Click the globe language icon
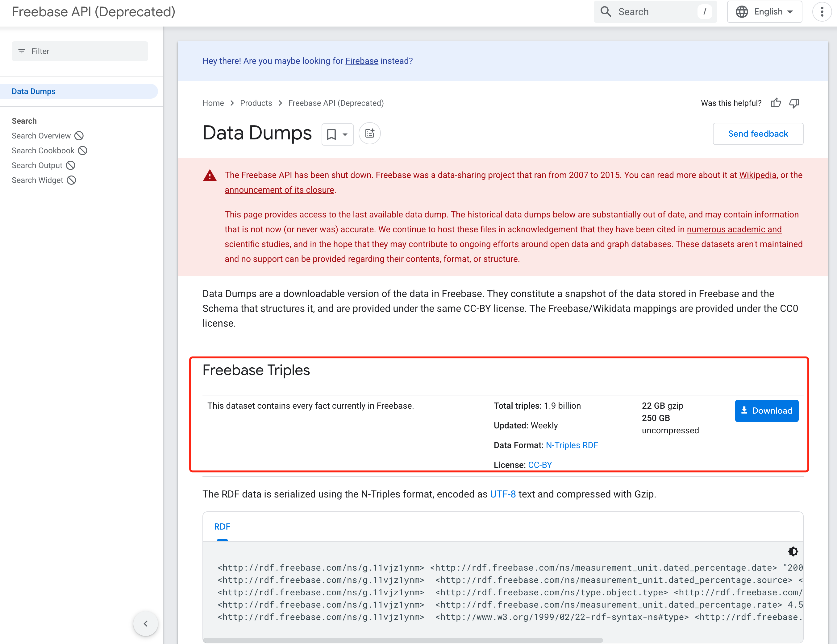This screenshot has height=644, width=837. click(742, 12)
